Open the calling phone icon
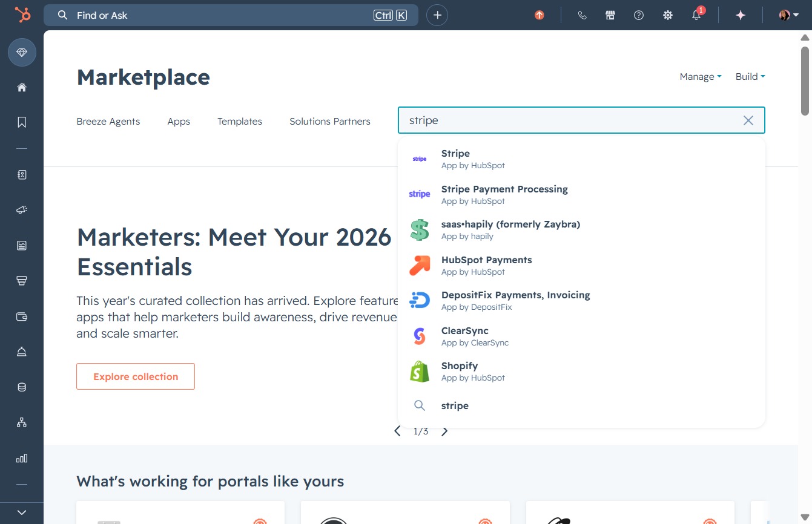Viewport: 812px width, 524px height. [x=583, y=15]
